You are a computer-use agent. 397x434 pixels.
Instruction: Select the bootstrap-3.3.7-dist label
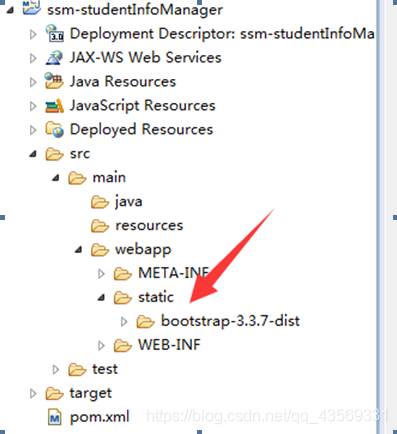(230, 321)
